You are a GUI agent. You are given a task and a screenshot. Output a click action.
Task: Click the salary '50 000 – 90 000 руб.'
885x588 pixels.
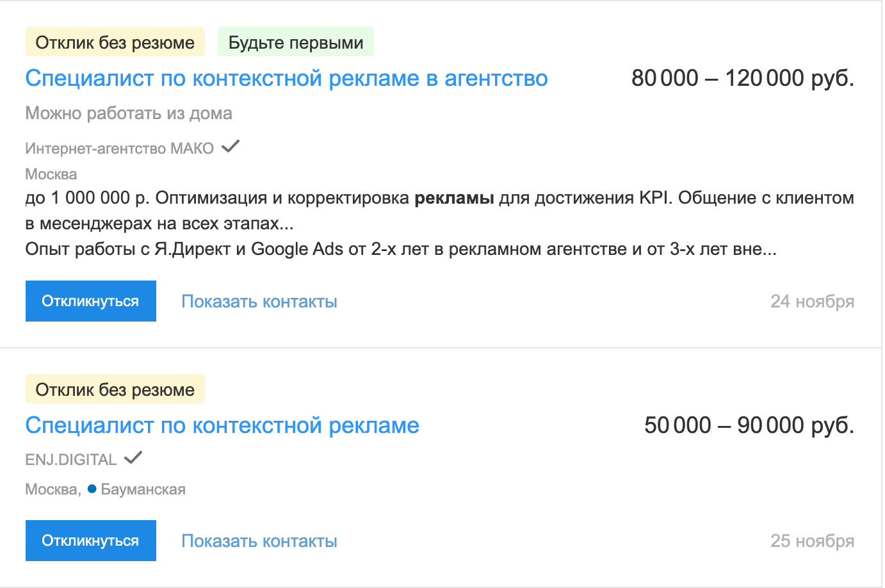749,425
